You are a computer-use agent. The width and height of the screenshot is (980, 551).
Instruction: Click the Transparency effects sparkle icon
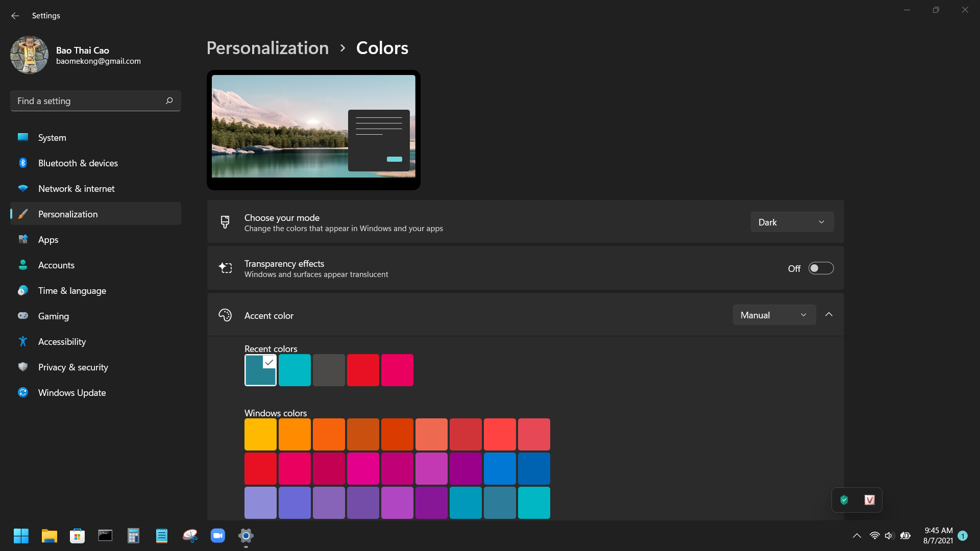225,268
